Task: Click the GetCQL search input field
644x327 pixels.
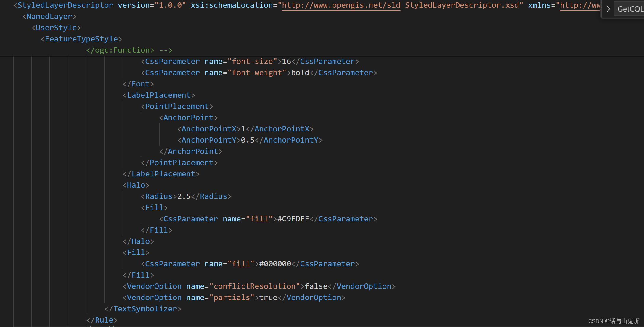Action: point(630,9)
